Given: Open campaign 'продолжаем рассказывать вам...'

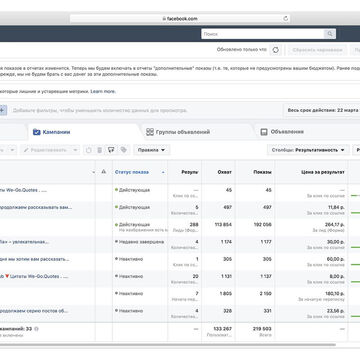Looking at the screenshot, I should (35, 207).
